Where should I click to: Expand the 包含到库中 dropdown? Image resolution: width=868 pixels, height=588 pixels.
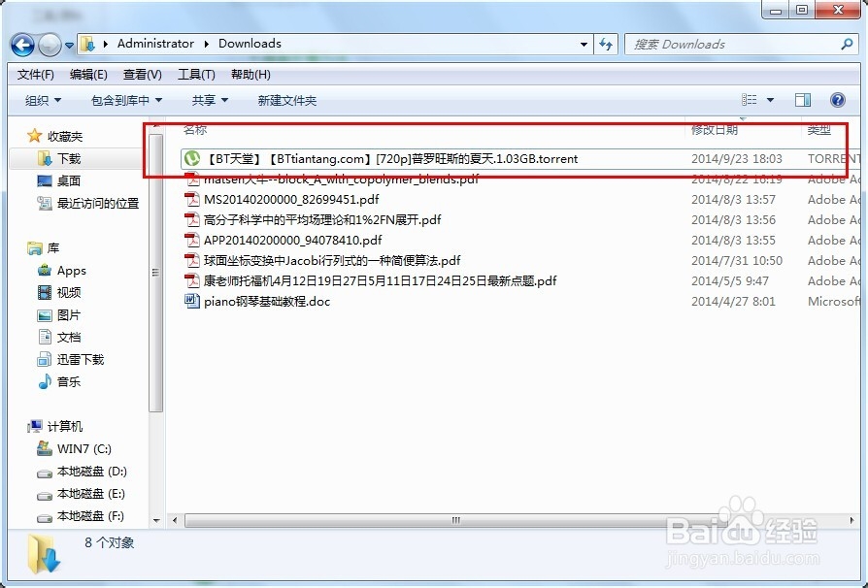(x=126, y=100)
